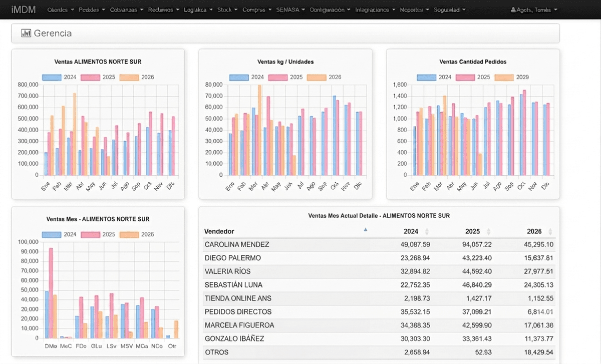Open the Clientes dropdown menu

pos(61,10)
